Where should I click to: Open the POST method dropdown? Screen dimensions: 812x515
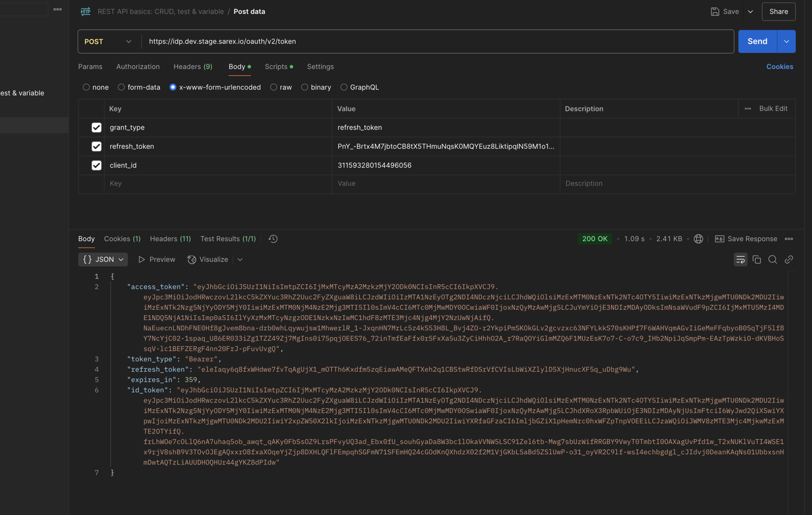pos(109,41)
